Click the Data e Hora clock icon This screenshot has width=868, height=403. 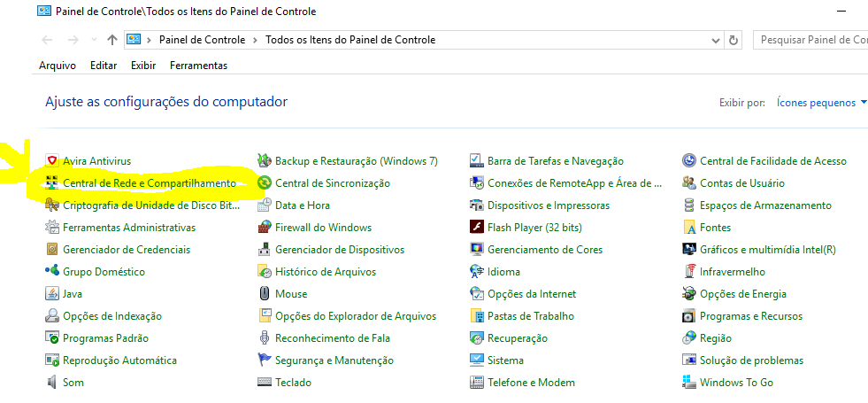pos(265,205)
